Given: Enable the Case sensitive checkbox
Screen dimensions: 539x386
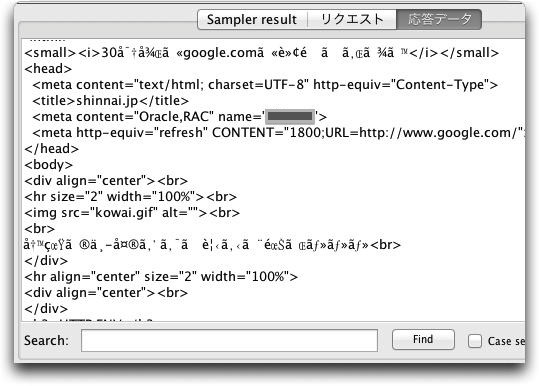Looking at the screenshot, I should [475, 341].
